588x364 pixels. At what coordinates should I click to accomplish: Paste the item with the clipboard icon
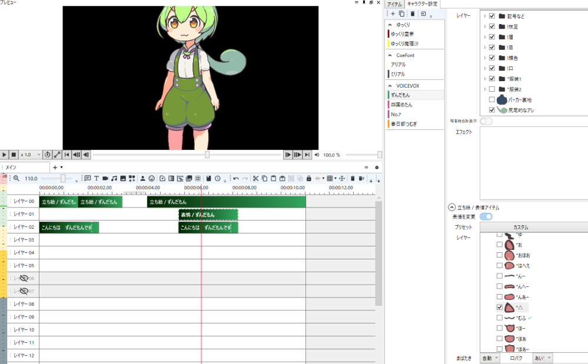click(273, 179)
